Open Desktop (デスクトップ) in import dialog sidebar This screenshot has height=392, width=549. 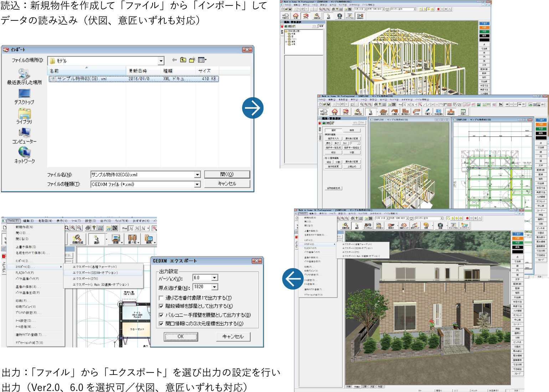[x=24, y=97]
